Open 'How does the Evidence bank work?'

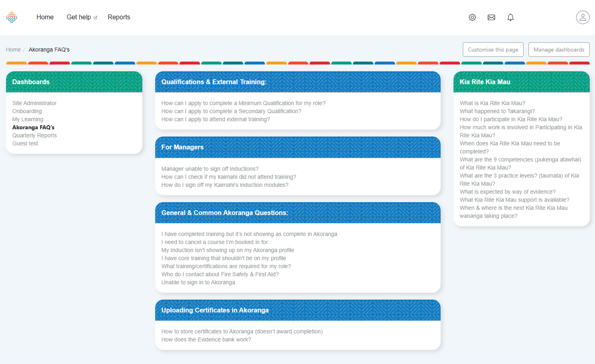(206, 339)
